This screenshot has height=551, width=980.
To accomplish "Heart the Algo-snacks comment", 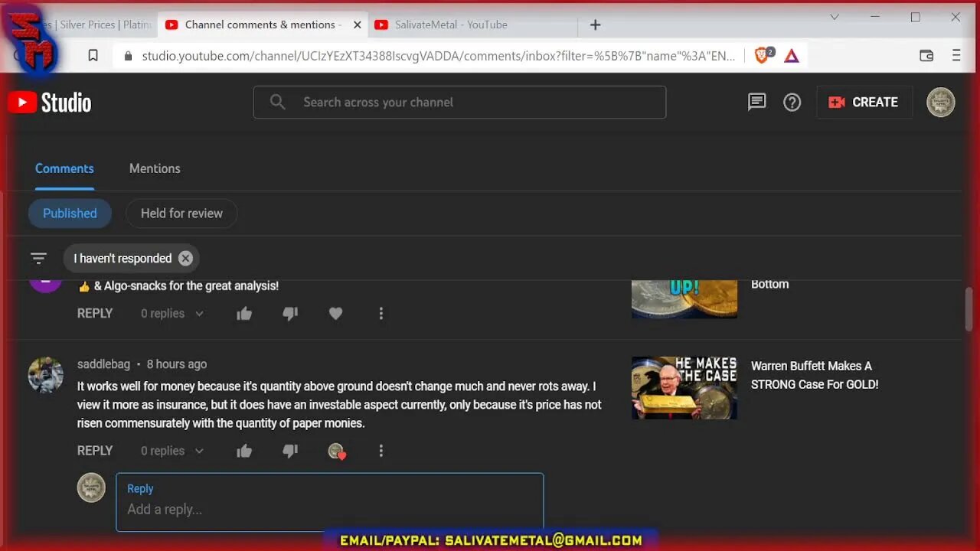I will (x=335, y=313).
